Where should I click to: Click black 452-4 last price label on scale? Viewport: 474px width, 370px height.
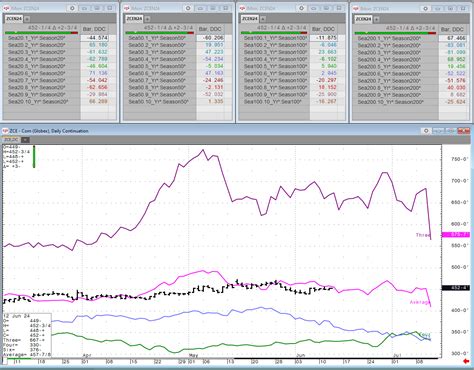click(x=455, y=288)
